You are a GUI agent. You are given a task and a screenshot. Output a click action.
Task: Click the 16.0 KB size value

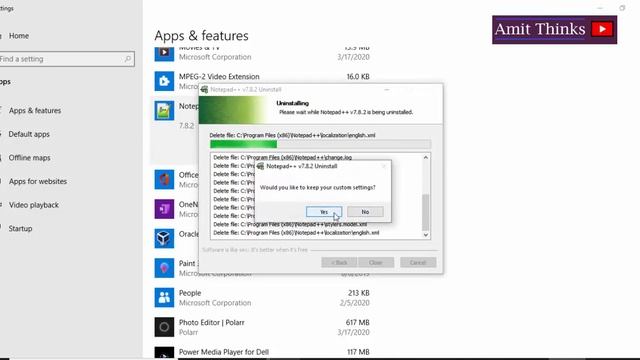click(358, 77)
